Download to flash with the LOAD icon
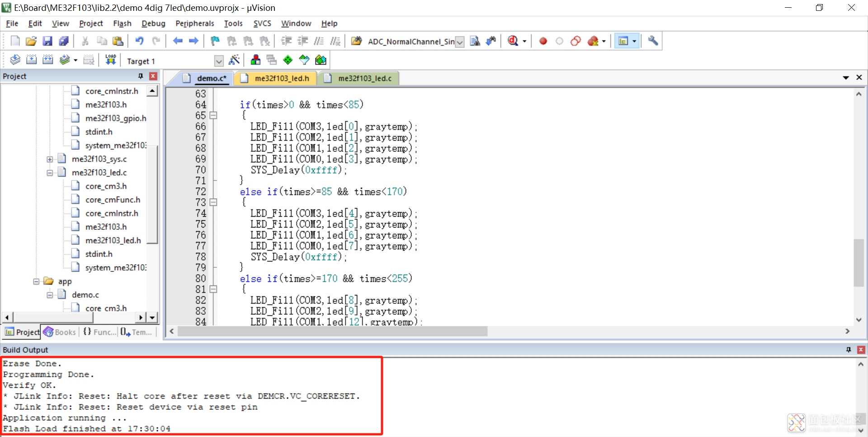 110,60
